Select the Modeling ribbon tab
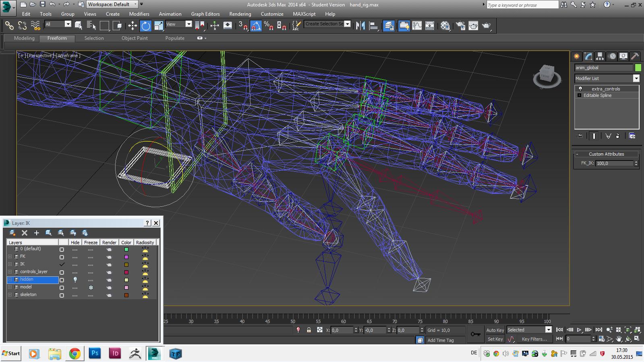644x362 pixels. click(24, 38)
